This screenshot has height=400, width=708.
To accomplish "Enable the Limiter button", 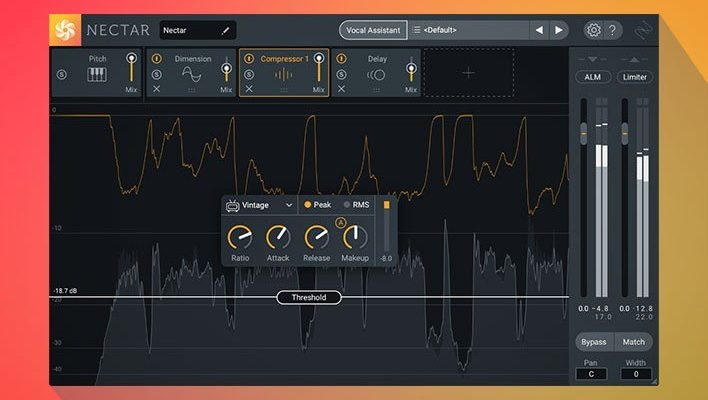I will 633,77.
